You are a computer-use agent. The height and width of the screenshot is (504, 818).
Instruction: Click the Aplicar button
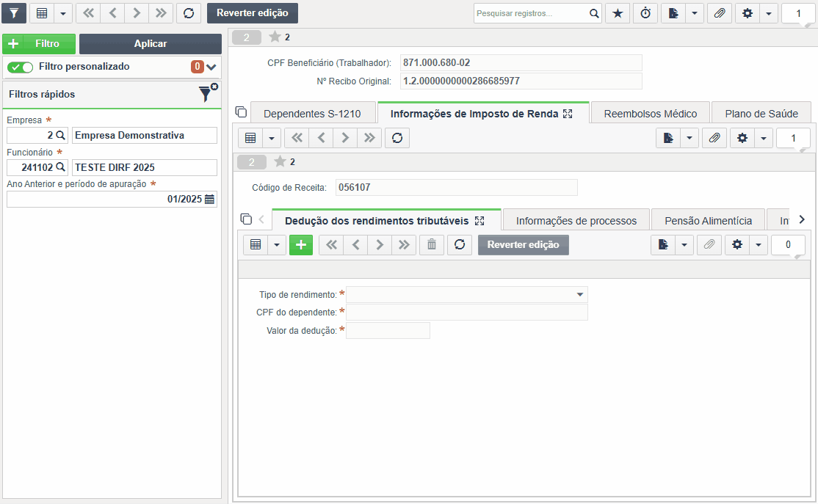[151, 44]
